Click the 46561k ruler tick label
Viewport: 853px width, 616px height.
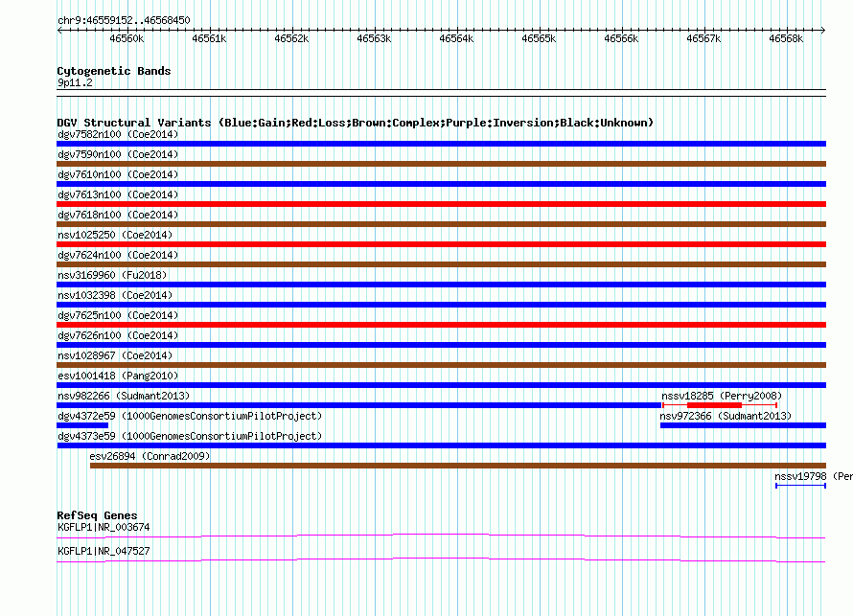click(210, 38)
